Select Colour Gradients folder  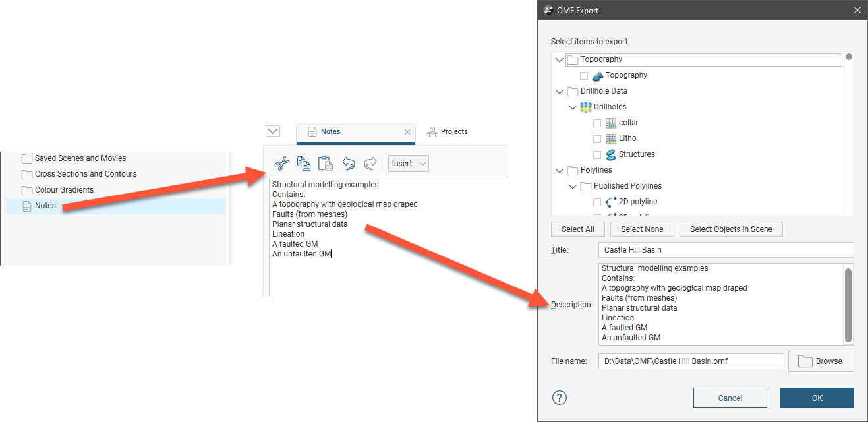tap(64, 190)
